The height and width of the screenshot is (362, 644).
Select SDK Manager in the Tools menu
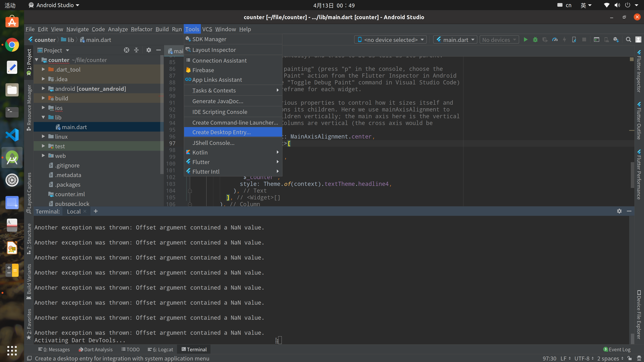click(x=233, y=39)
